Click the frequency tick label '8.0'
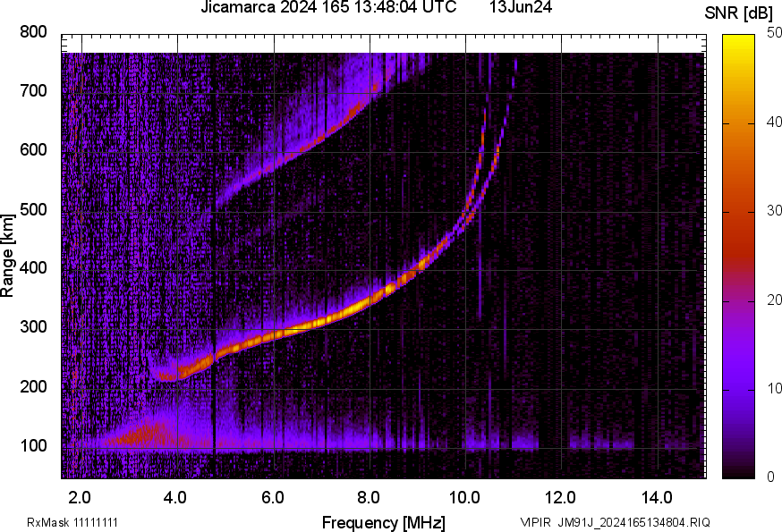 coord(368,497)
